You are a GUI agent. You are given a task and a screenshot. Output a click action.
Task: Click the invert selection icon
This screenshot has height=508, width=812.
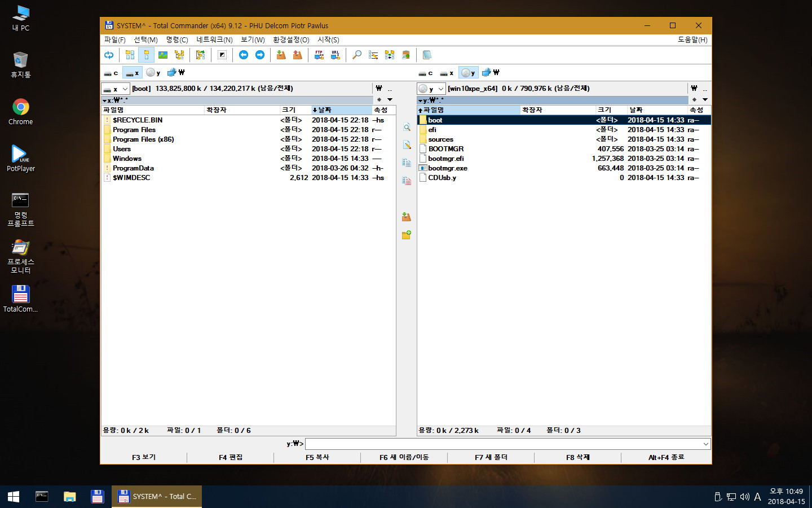point(222,55)
